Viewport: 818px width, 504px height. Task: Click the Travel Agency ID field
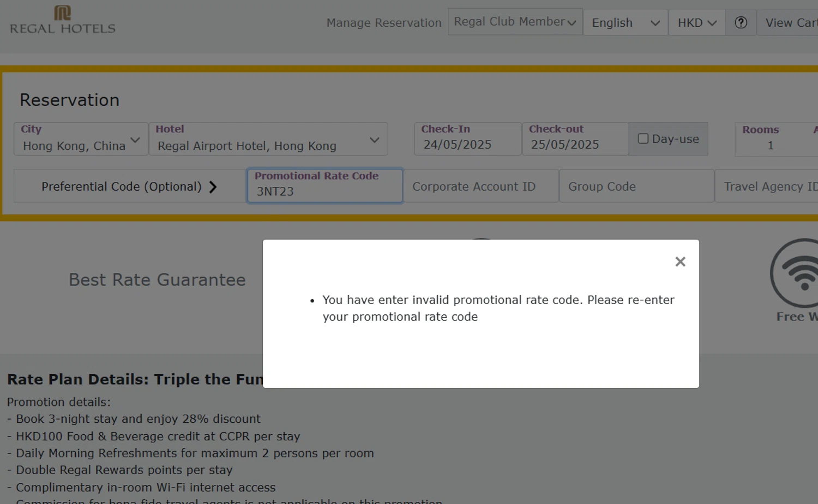(767, 186)
